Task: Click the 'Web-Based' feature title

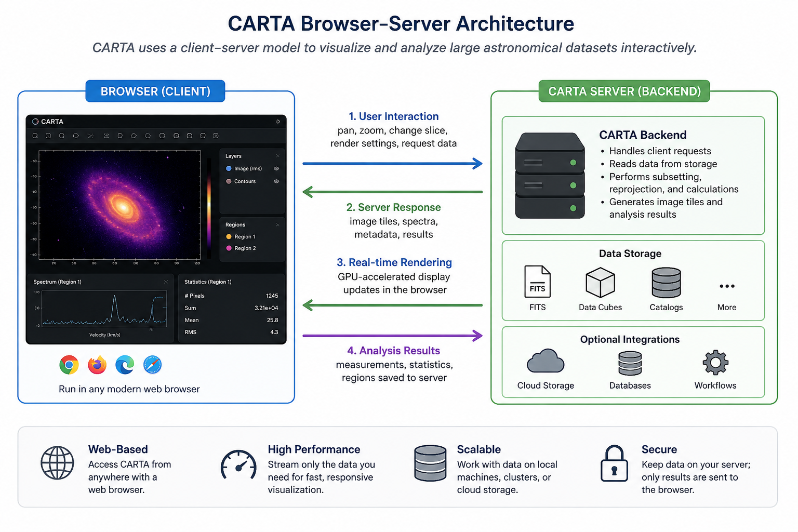Action: [x=118, y=449]
